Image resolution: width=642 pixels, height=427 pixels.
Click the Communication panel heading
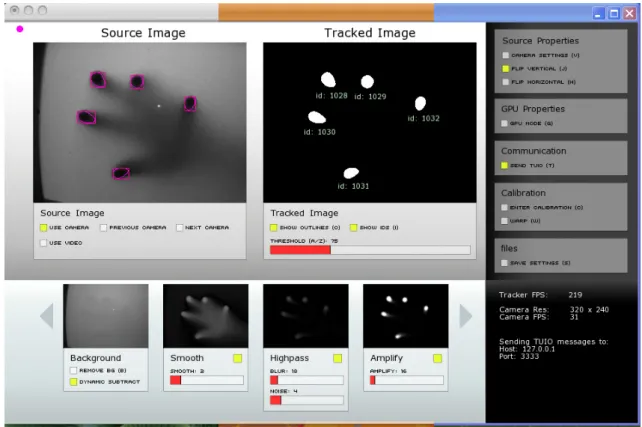pyautogui.click(x=533, y=151)
